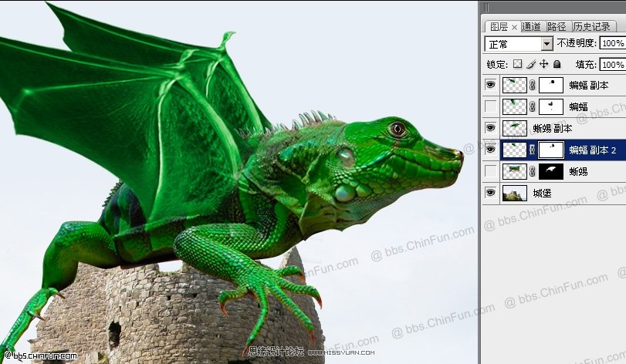626x364 pixels.
Task: Show the 蜥蜴 layer
Action: pos(491,171)
